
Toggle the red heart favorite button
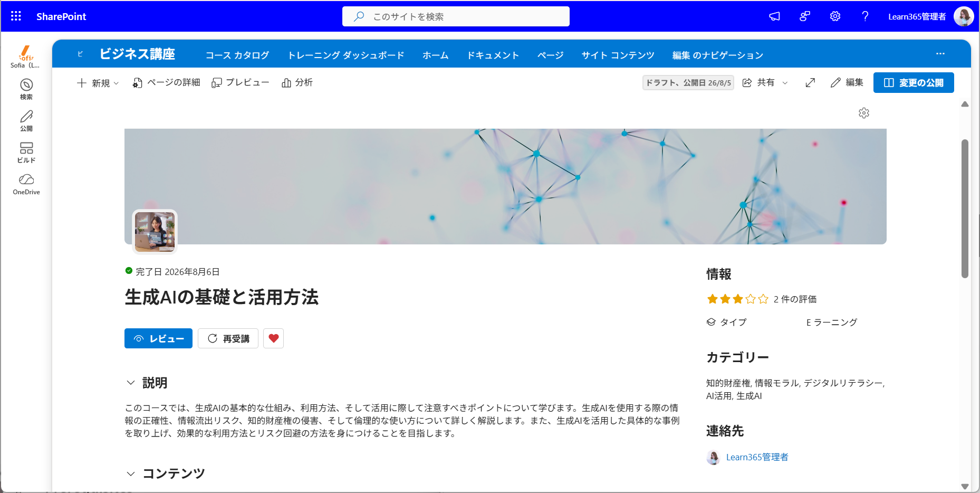click(x=273, y=338)
